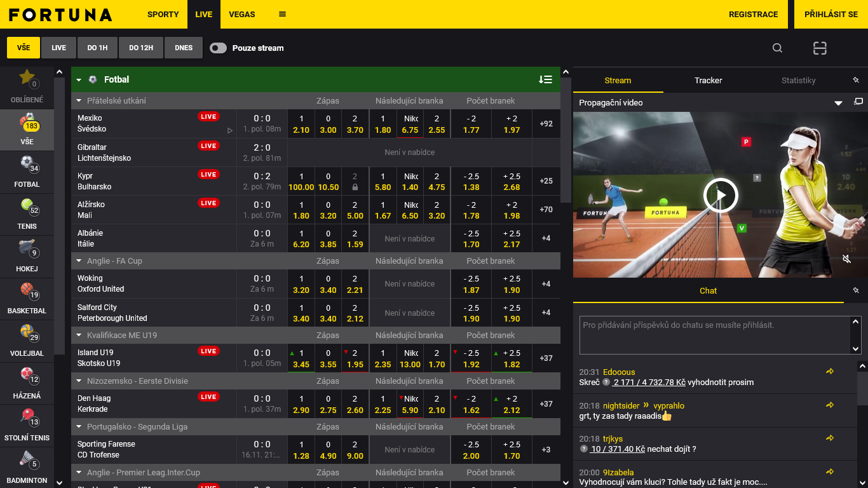Screen dimensions: 868x488
Task: Select Fotbal sport in the sidebar
Action: pyautogui.click(x=27, y=172)
